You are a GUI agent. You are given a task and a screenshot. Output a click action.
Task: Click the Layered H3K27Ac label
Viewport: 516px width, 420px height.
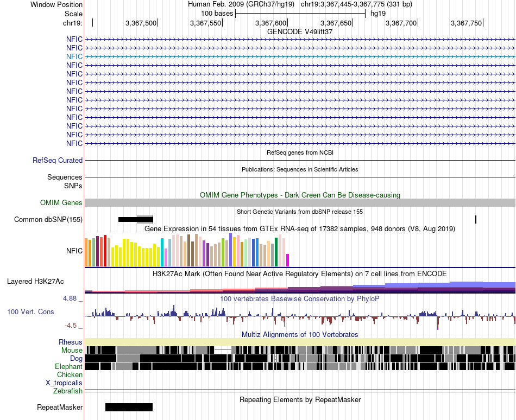35,281
